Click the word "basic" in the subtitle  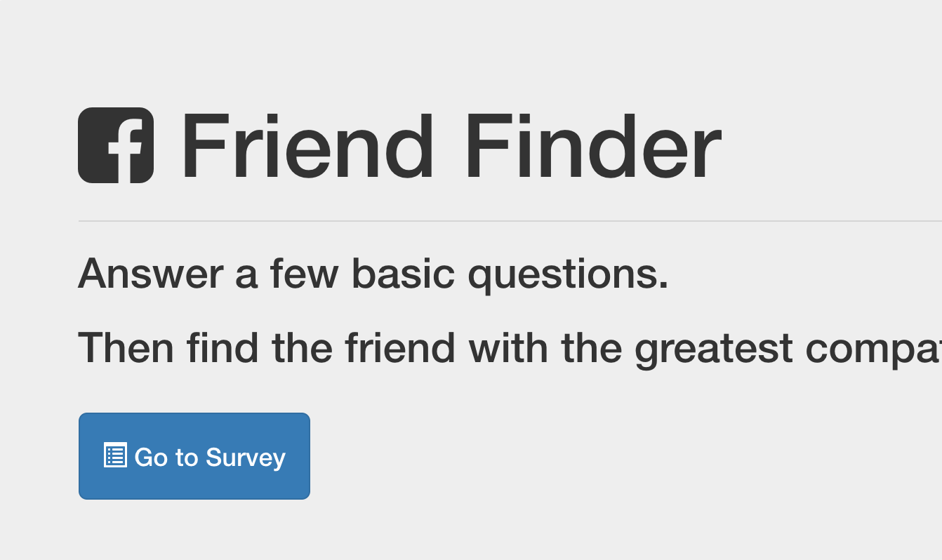point(403,273)
